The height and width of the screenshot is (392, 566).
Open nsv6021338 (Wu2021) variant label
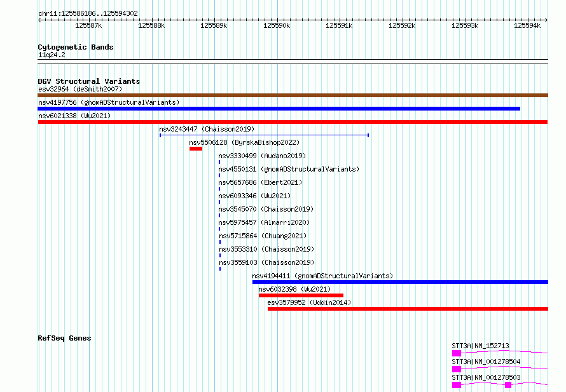(x=74, y=116)
